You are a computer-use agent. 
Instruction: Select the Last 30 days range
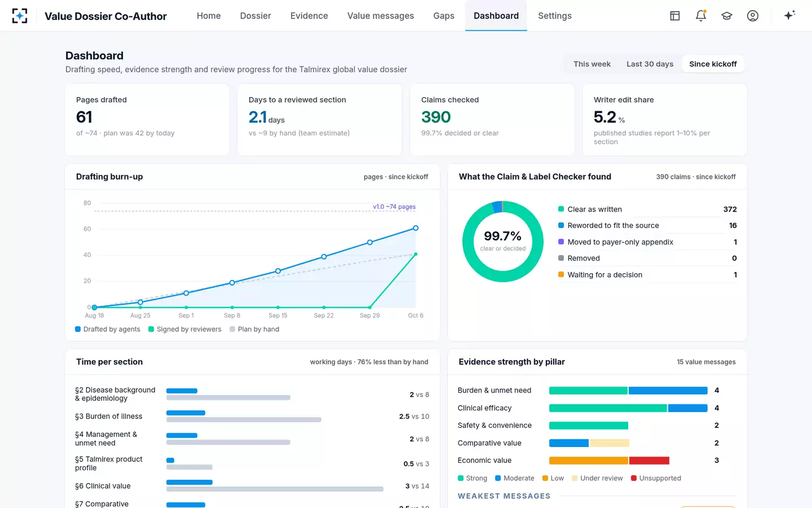[650, 64]
